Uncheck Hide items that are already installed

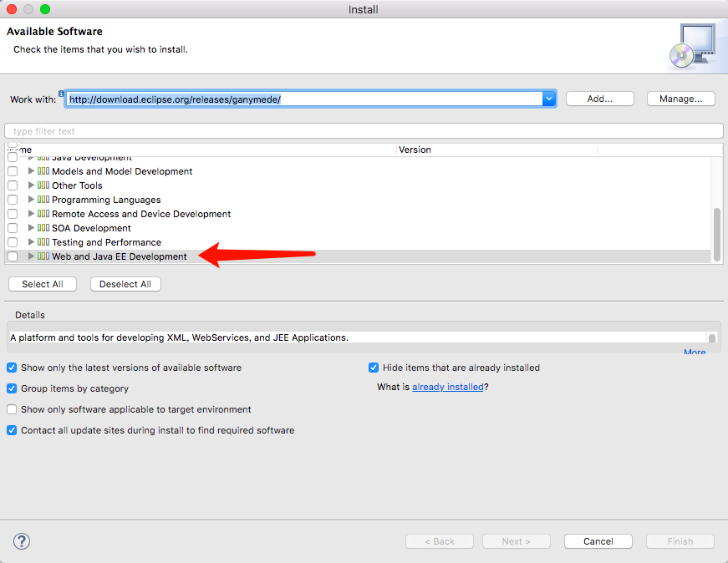pos(374,368)
